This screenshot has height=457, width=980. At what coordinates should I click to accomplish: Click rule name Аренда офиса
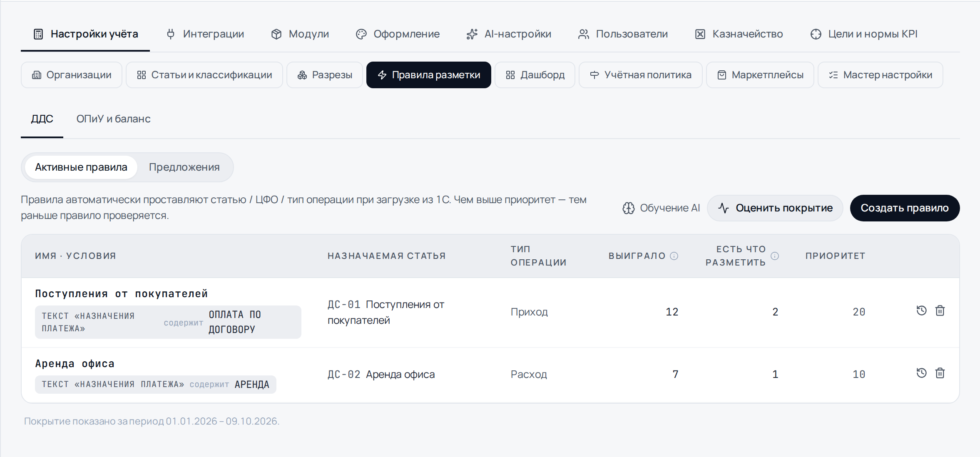click(x=75, y=364)
